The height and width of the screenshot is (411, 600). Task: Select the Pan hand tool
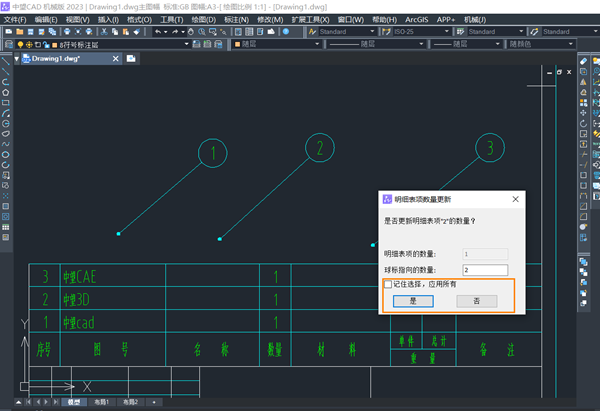point(191,32)
